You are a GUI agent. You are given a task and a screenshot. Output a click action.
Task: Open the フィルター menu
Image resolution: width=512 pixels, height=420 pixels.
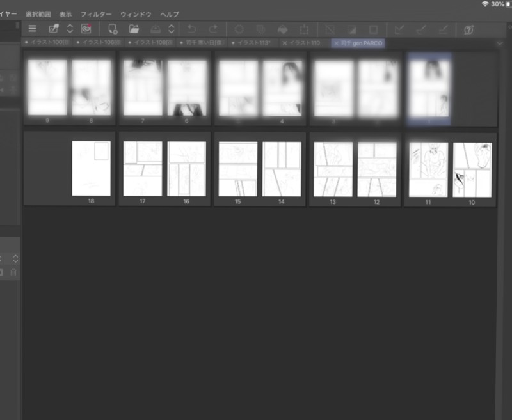[96, 14]
